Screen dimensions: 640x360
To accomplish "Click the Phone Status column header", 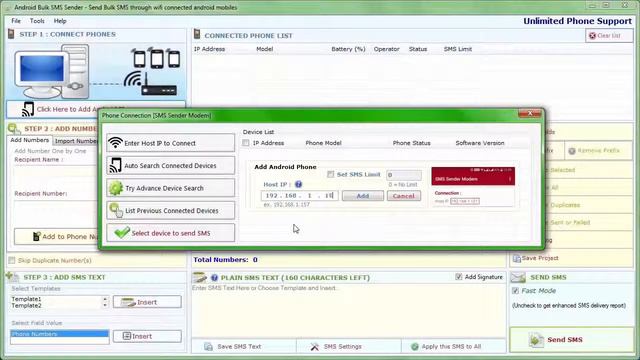I will (x=411, y=143).
